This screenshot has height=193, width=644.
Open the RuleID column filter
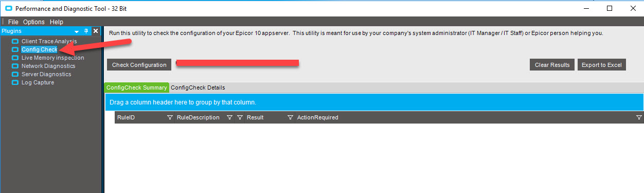pyautogui.click(x=170, y=118)
